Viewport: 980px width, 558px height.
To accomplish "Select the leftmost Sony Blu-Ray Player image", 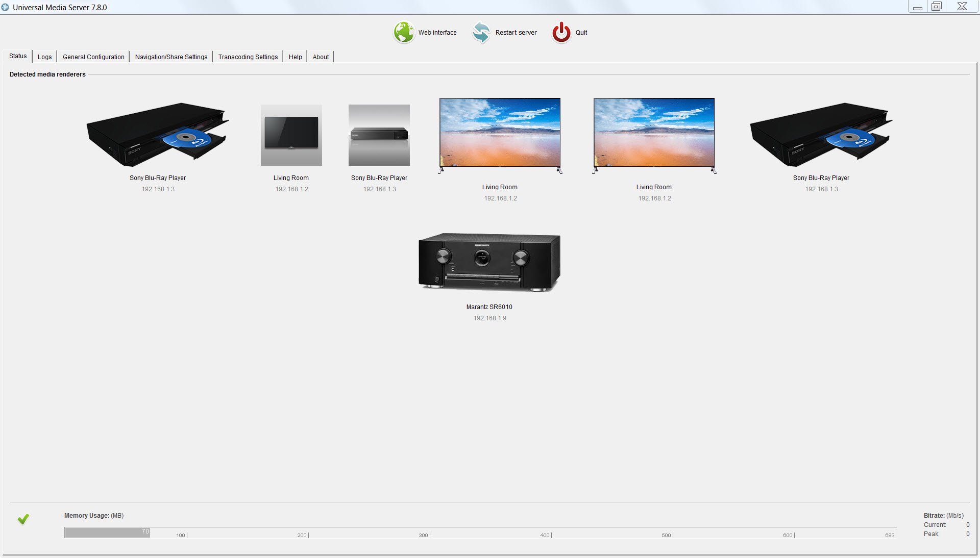I will point(158,135).
